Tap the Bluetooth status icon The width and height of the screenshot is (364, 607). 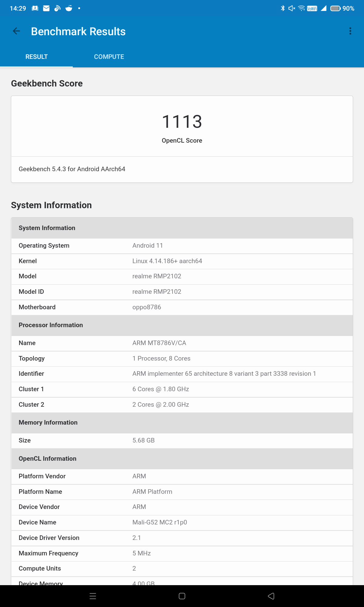tap(283, 8)
